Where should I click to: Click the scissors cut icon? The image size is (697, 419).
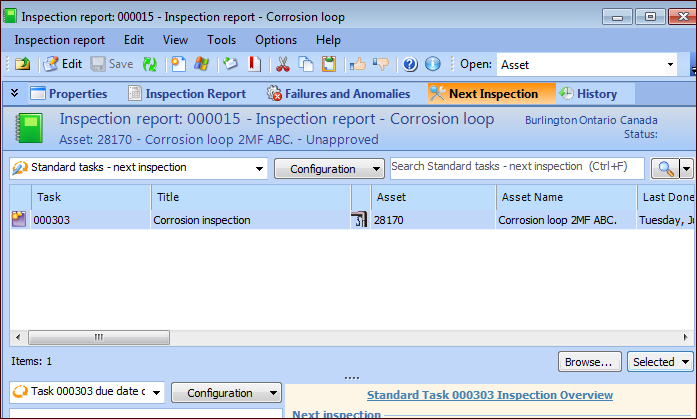click(282, 64)
